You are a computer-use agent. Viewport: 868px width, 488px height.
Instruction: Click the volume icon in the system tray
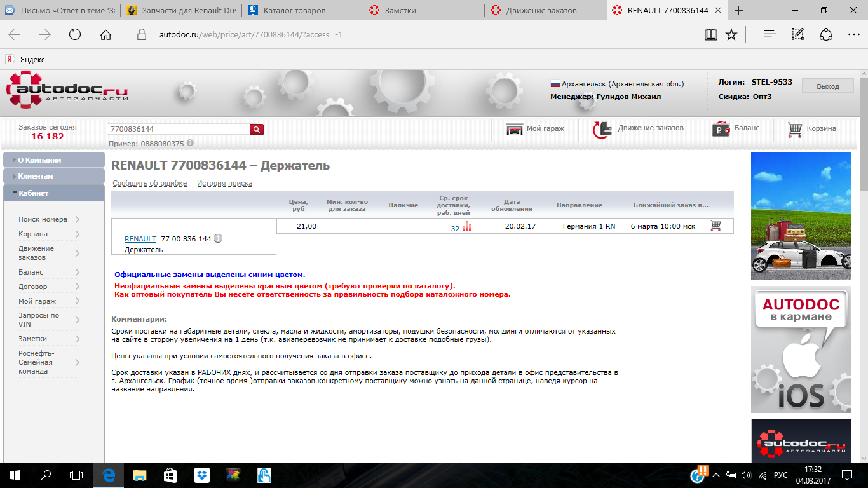746,475
